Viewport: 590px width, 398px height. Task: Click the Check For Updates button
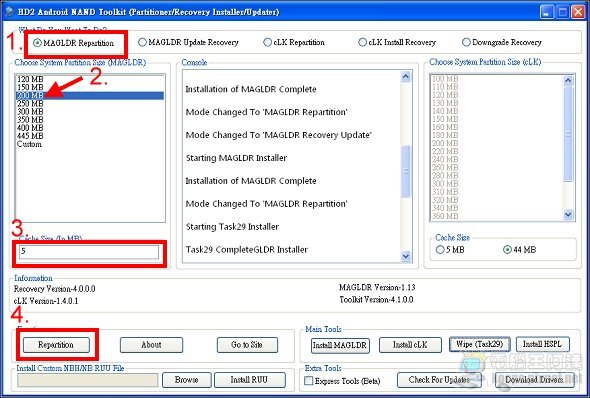tap(439, 380)
